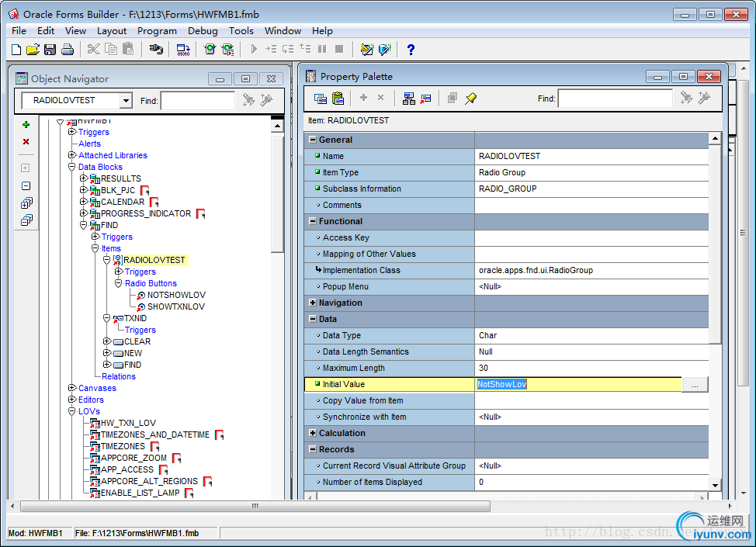Select HW_TXN_LOV in the LOVs list

(x=128, y=423)
